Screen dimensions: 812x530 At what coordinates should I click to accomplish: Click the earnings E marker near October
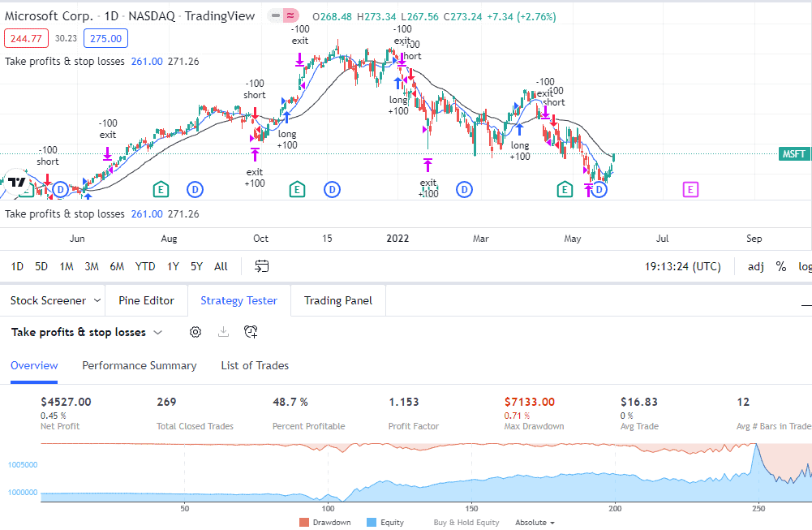(x=297, y=190)
